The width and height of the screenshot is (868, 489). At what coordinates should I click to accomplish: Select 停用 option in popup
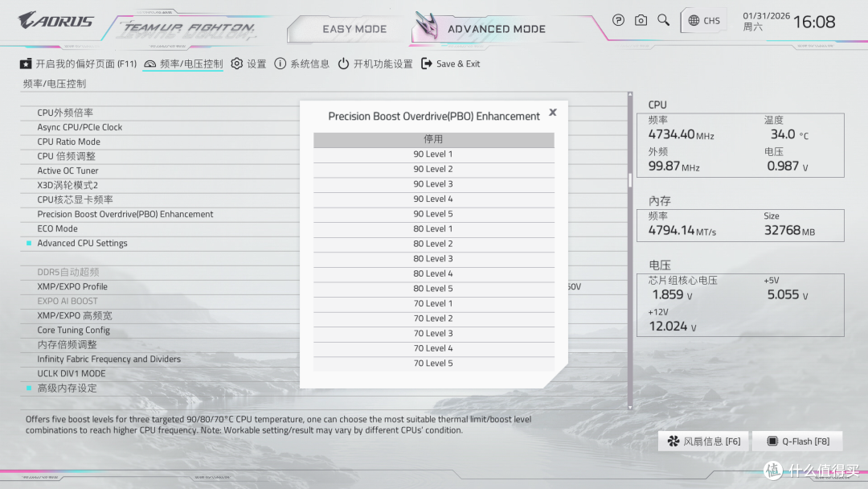(433, 140)
